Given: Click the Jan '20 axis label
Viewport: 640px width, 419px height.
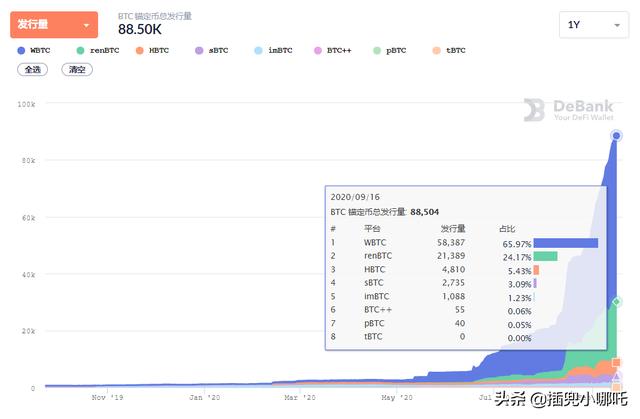Looking at the screenshot, I should click(204, 397).
